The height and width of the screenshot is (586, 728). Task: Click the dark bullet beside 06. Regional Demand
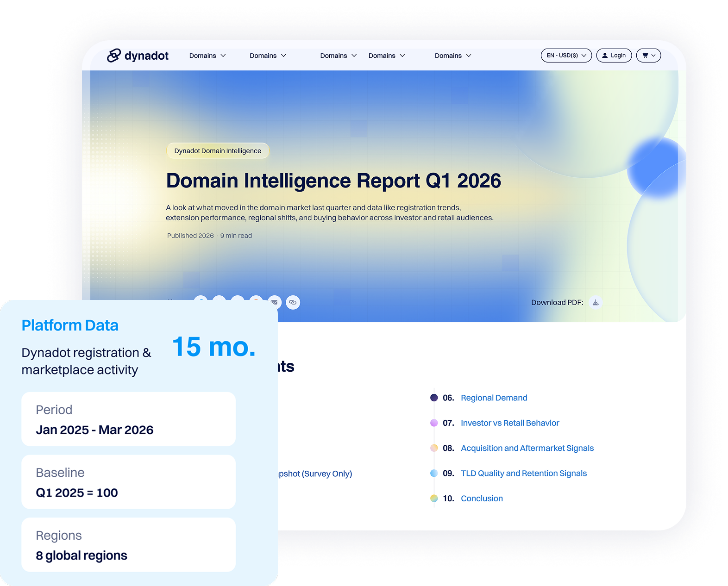[434, 398]
